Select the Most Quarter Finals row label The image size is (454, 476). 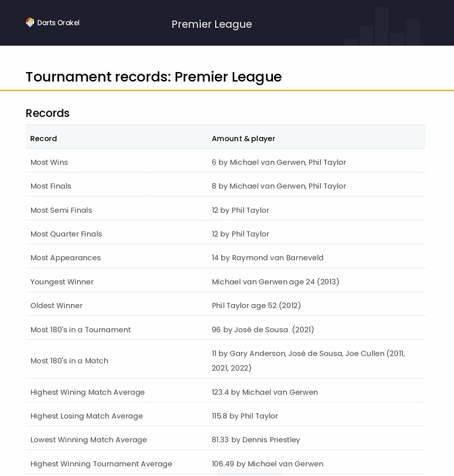click(x=66, y=234)
